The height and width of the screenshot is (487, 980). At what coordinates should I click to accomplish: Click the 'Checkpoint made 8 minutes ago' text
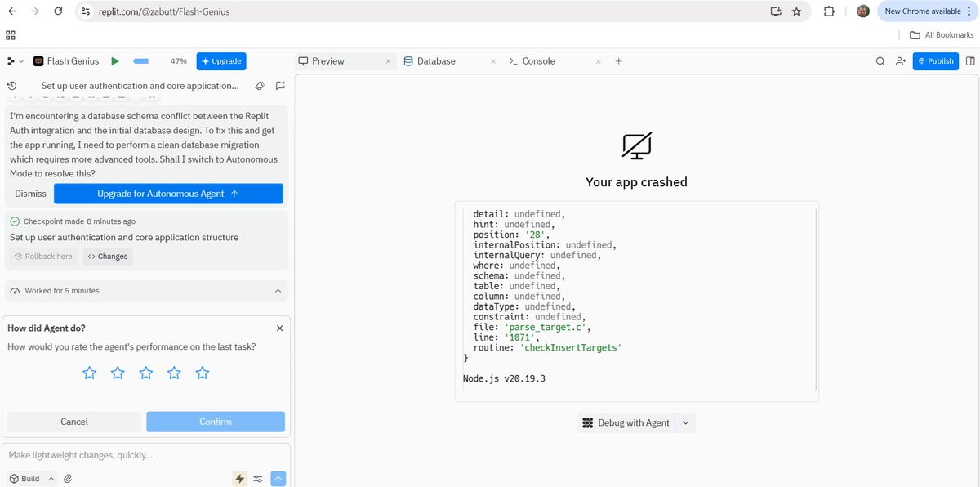click(79, 221)
